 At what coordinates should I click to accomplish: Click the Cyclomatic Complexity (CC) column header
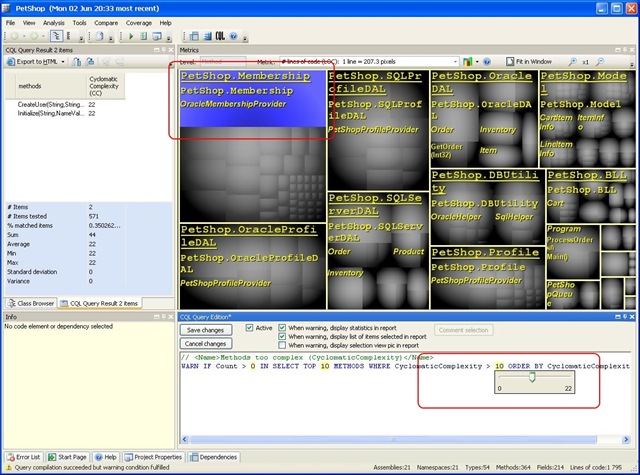[x=105, y=86]
